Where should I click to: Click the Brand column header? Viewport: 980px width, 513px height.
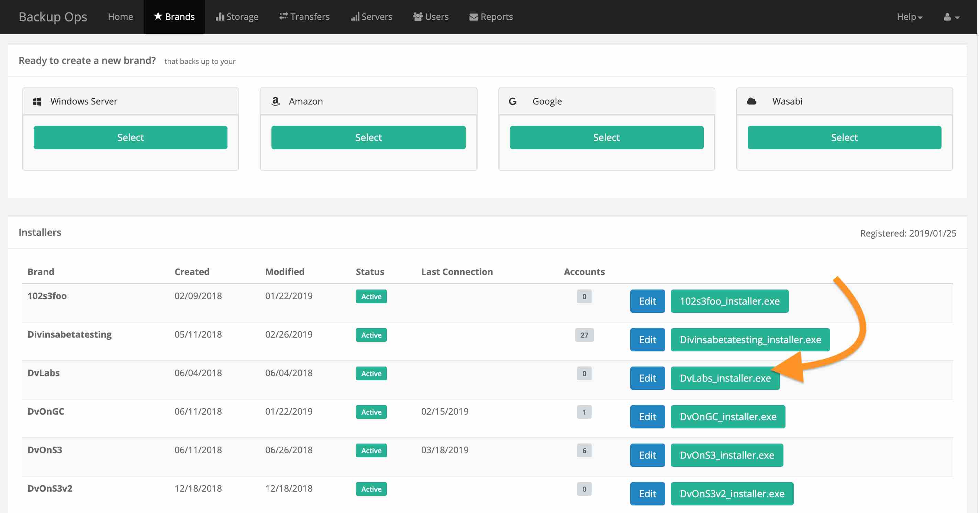(41, 271)
